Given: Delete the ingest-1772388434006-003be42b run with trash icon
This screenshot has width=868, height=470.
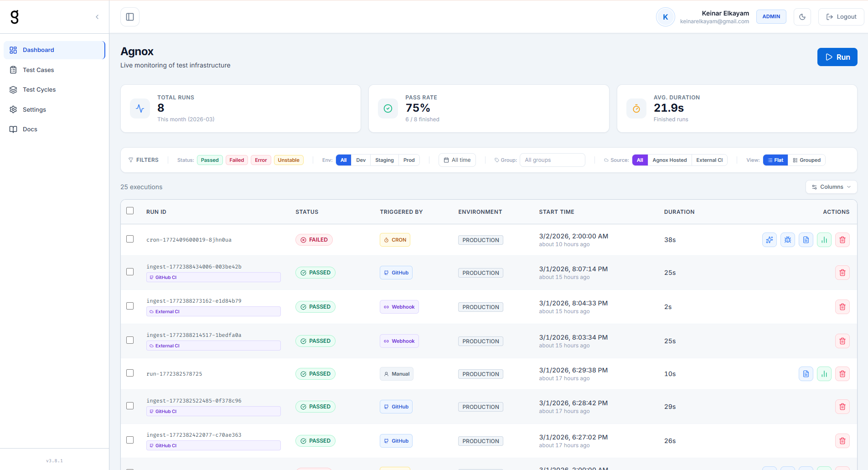Looking at the screenshot, I should click(842, 273).
